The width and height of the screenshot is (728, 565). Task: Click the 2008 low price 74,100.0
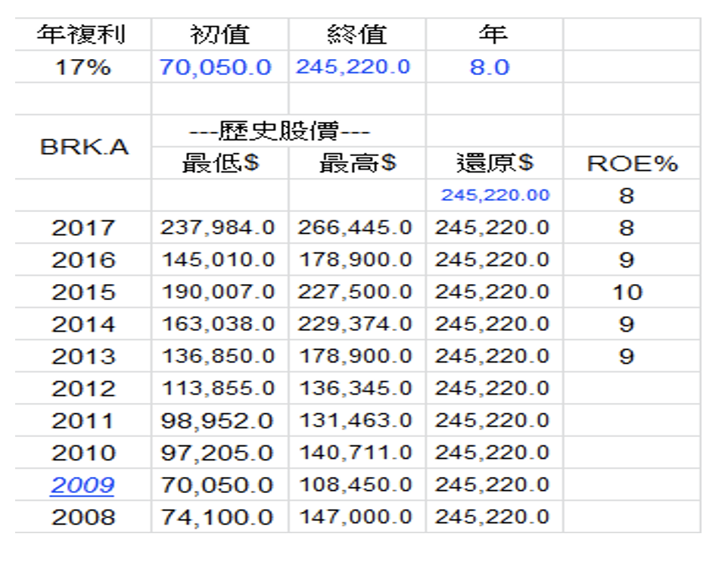pyautogui.click(x=217, y=517)
